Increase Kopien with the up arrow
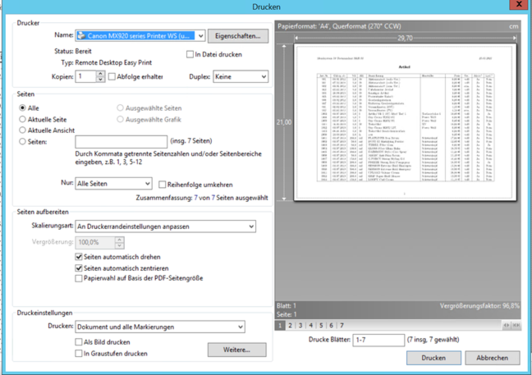The height and width of the screenshot is (375, 532). (100, 73)
